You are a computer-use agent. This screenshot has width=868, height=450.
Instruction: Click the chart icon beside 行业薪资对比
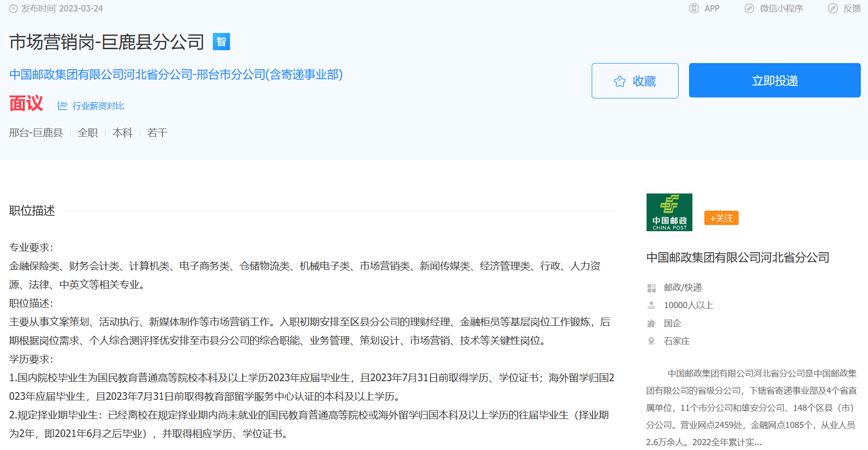[63, 106]
